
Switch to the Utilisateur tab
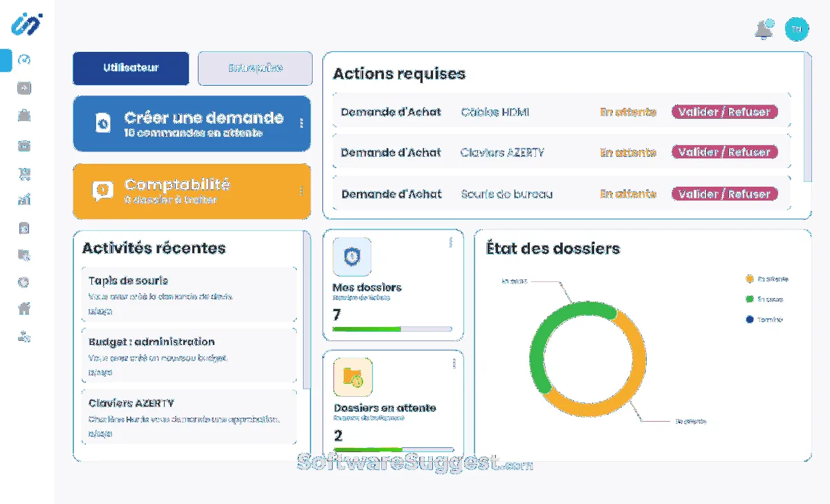click(131, 68)
